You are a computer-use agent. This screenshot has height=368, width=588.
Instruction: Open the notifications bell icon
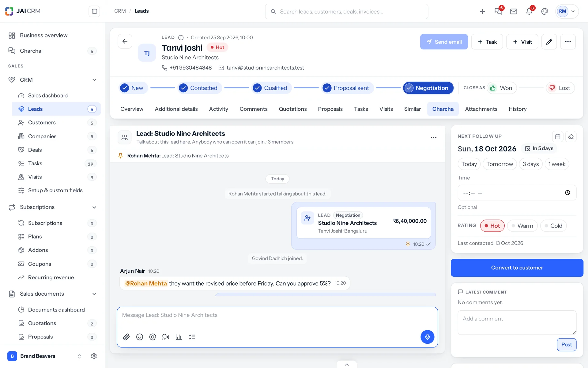[529, 11]
